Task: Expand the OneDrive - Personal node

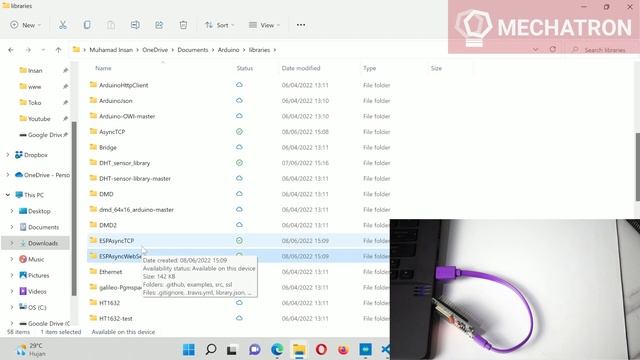Action: tap(8, 175)
